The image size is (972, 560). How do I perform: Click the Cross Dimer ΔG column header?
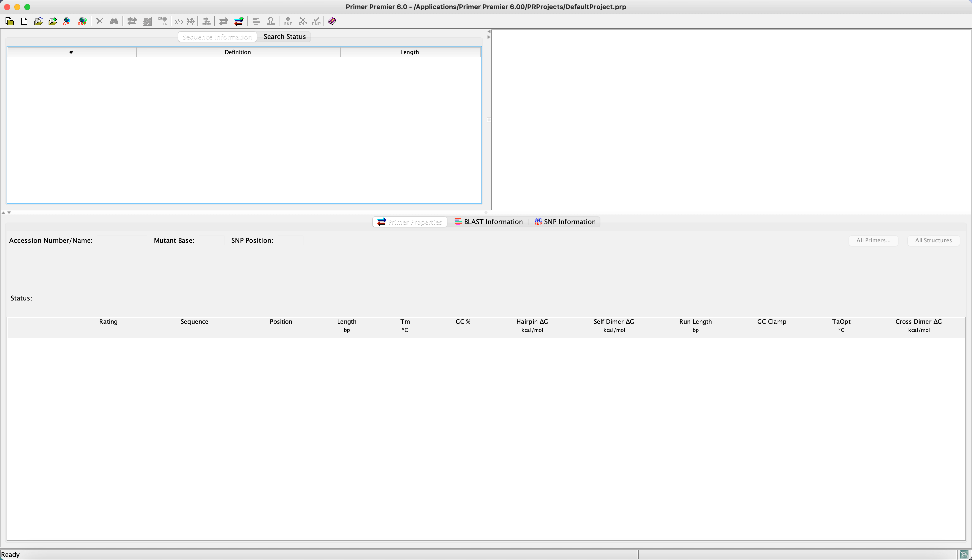pos(919,325)
